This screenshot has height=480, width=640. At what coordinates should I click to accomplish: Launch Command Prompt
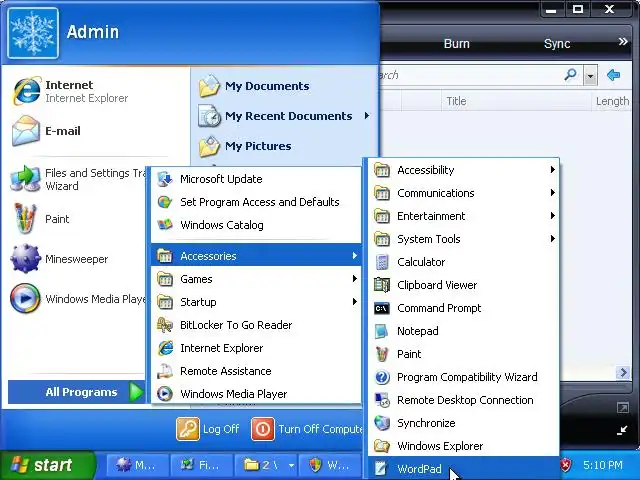click(463, 308)
